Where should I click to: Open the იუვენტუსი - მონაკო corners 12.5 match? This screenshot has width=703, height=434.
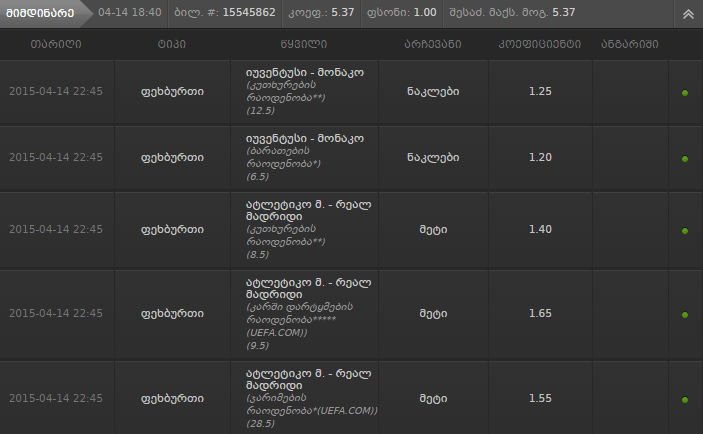[x=305, y=72]
